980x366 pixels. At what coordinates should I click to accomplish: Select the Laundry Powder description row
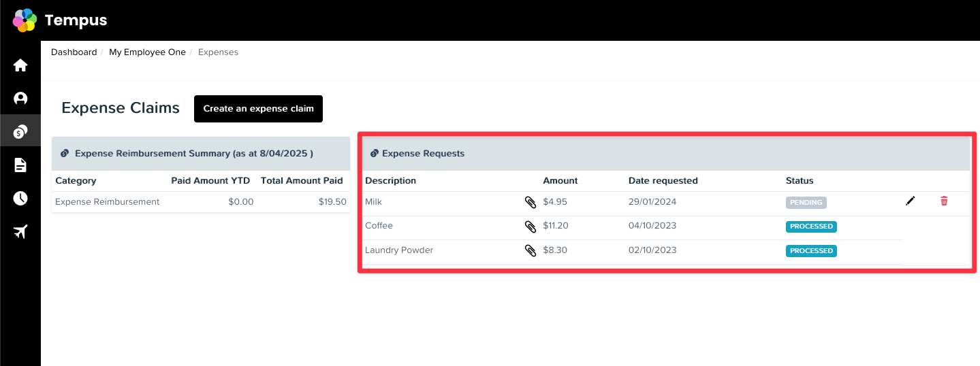pyautogui.click(x=633, y=251)
